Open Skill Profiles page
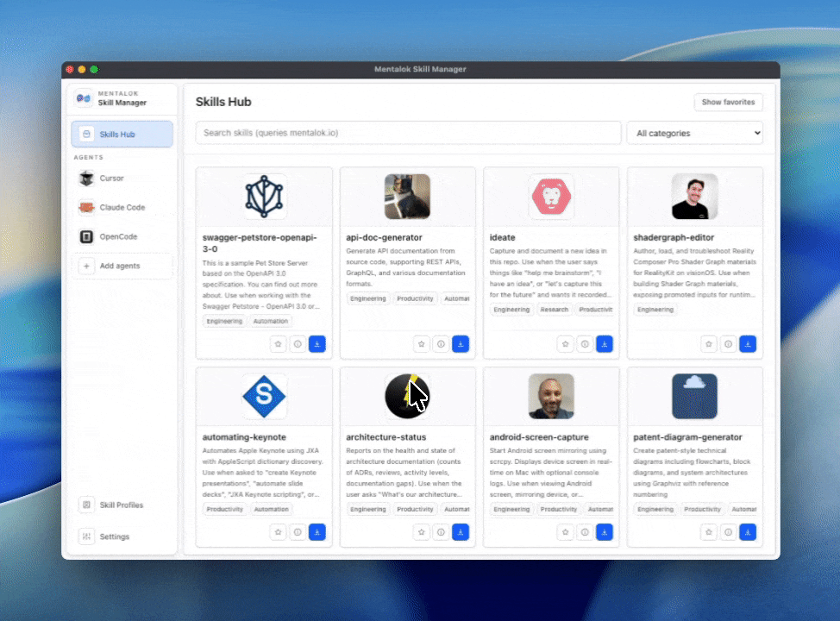This screenshot has height=621, width=840. tap(122, 505)
